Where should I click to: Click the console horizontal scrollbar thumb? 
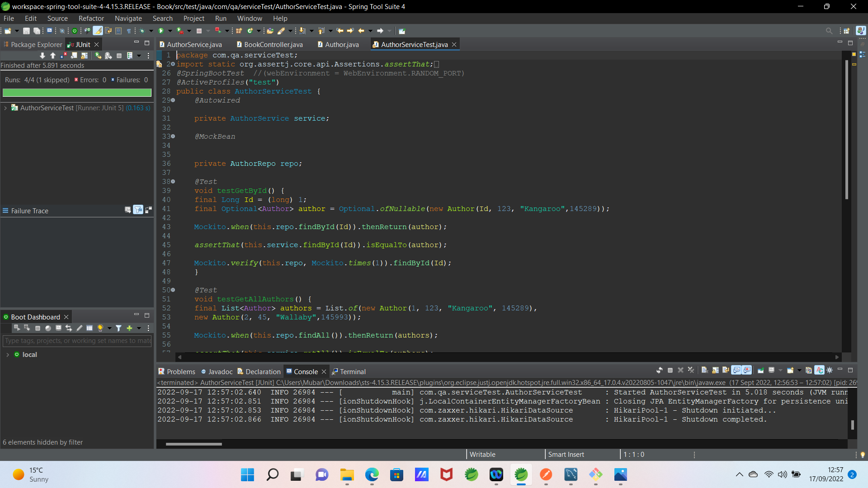[x=193, y=444]
